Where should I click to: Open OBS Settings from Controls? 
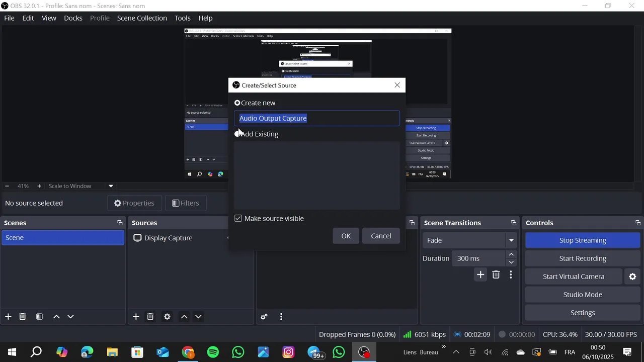[583, 313]
